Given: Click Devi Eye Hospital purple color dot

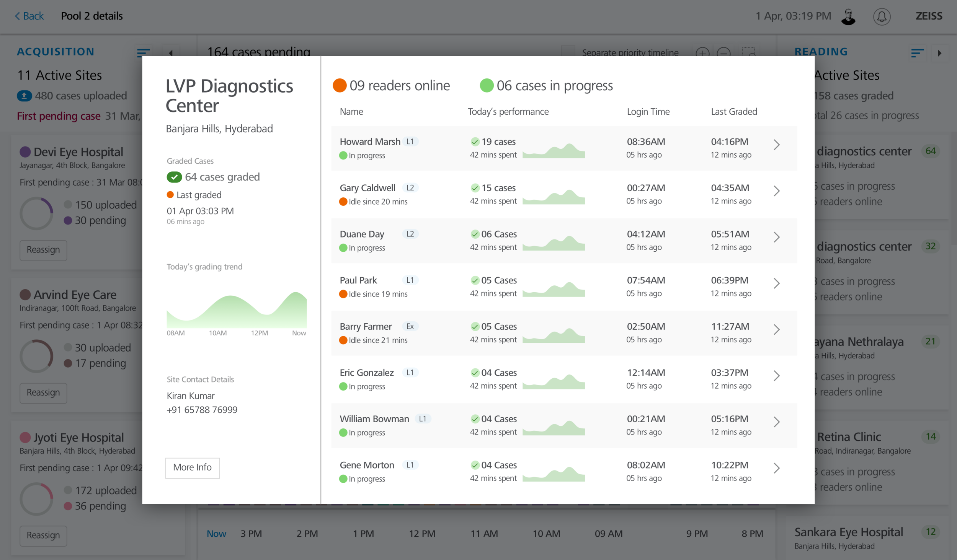Looking at the screenshot, I should pos(25,152).
